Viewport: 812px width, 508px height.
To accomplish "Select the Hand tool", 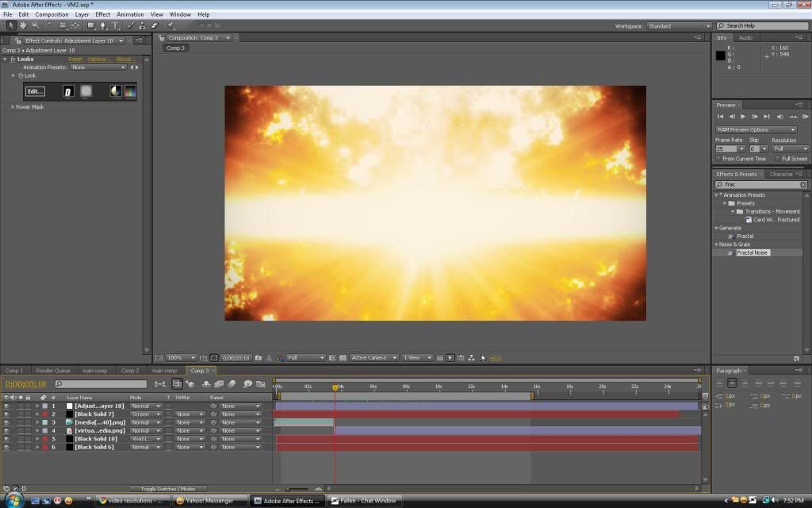I will click(x=23, y=25).
